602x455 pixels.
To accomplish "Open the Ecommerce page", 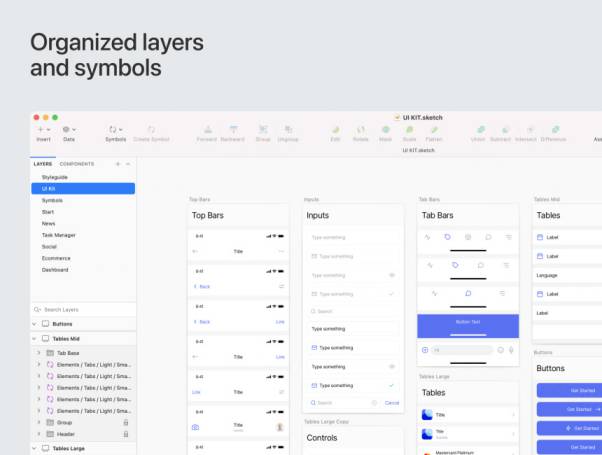I will click(58, 257).
